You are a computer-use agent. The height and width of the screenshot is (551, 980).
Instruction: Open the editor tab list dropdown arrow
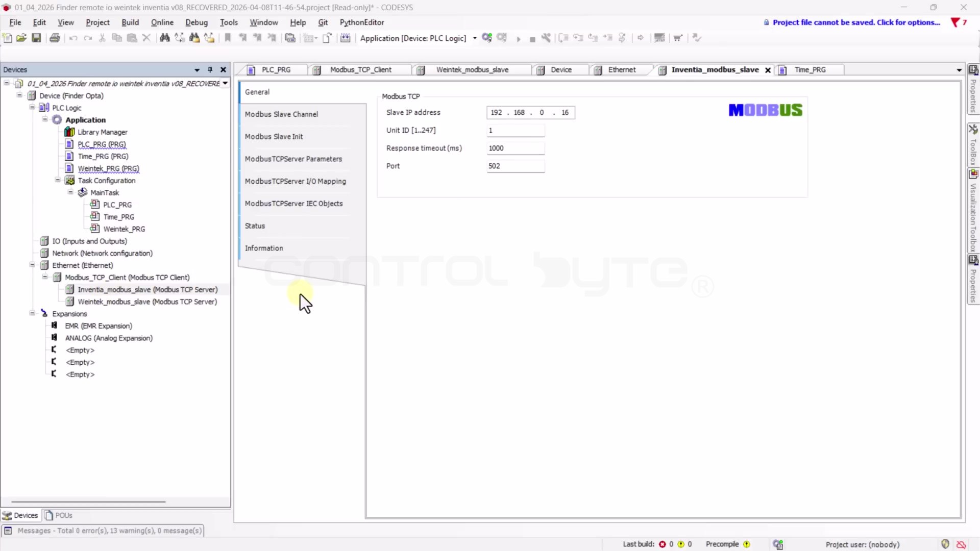coord(959,70)
